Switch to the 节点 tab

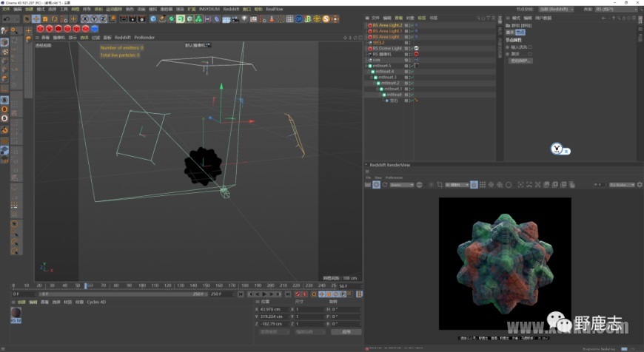coord(520,33)
